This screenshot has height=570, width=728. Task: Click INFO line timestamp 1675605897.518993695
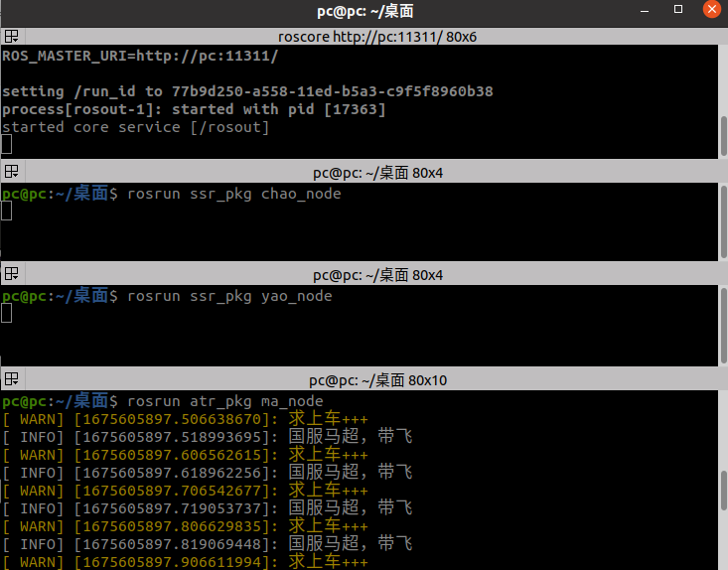point(172,437)
